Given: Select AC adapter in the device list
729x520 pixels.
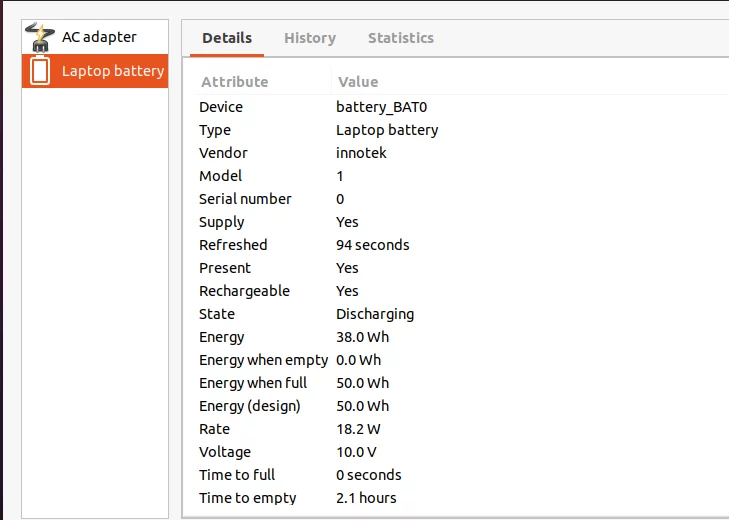Looking at the screenshot, I should (x=95, y=37).
